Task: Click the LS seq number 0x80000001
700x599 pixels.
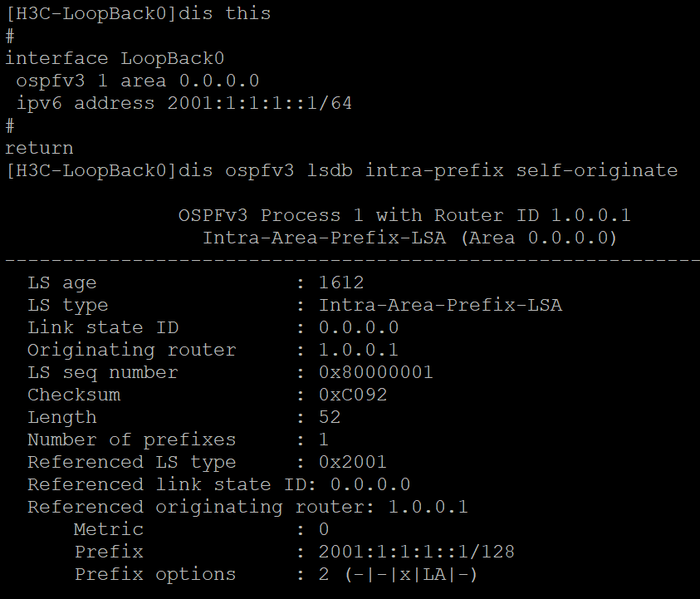Action: coord(375,372)
